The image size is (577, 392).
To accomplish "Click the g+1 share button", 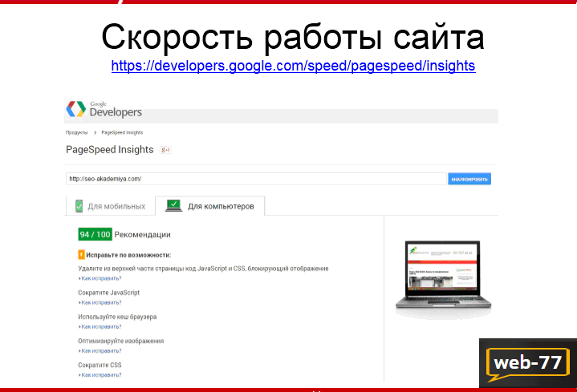I will (x=165, y=150).
